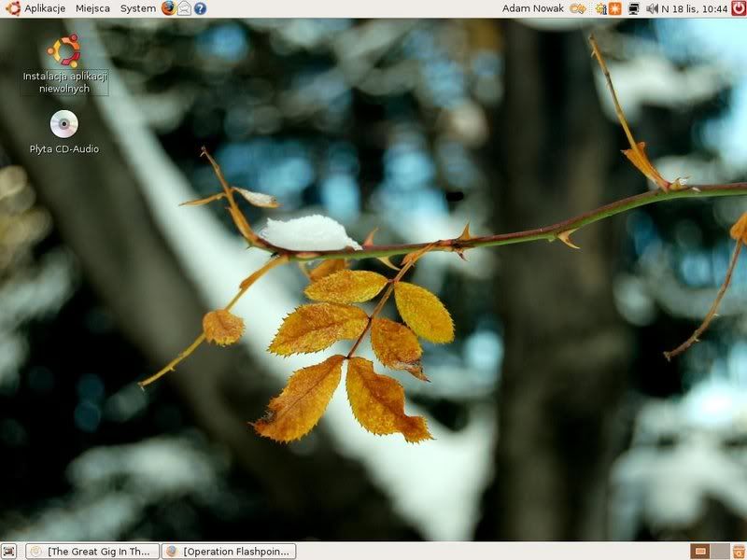Open the calendar from the date and time
Screen dimensions: 747x560
pyautogui.click(x=695, y=8)
